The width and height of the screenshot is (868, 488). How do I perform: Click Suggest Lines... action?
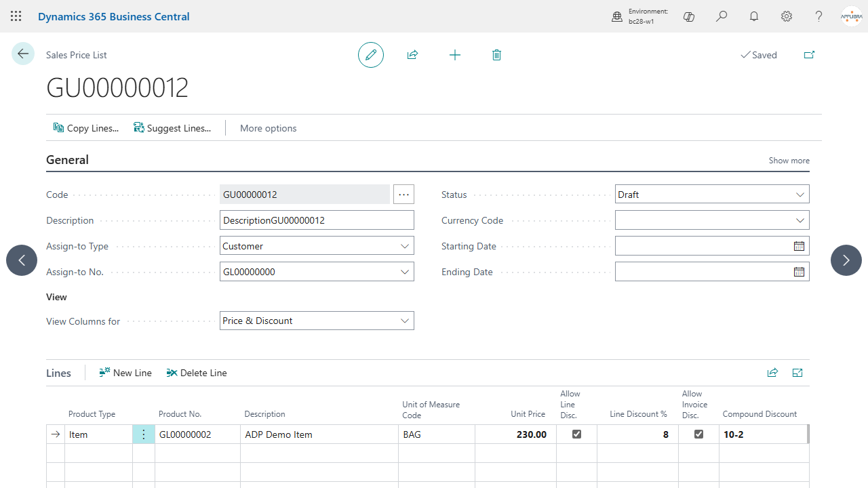173,128
